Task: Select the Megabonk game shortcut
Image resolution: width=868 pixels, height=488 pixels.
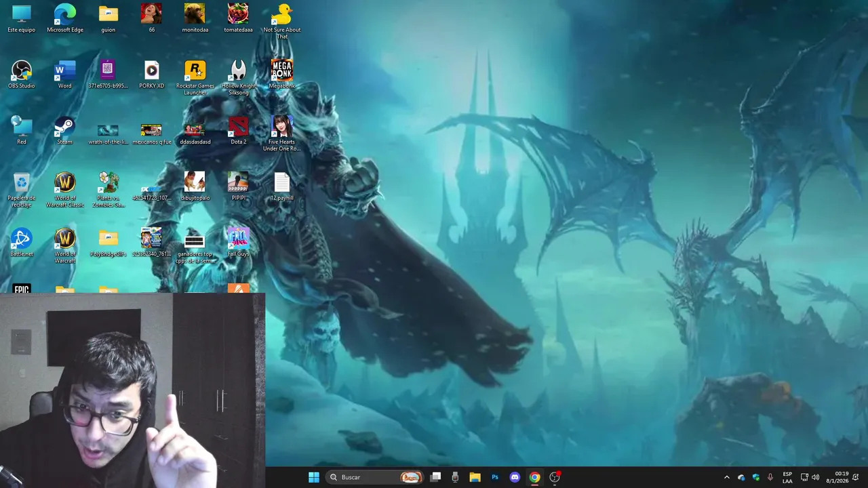Action: point(282,75)
